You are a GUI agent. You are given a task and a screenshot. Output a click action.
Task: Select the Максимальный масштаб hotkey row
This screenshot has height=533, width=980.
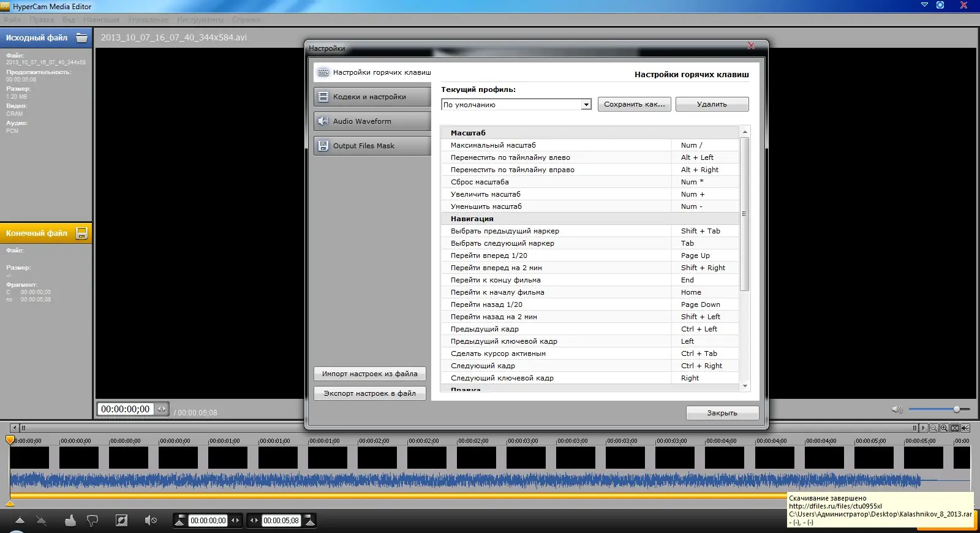590,145
